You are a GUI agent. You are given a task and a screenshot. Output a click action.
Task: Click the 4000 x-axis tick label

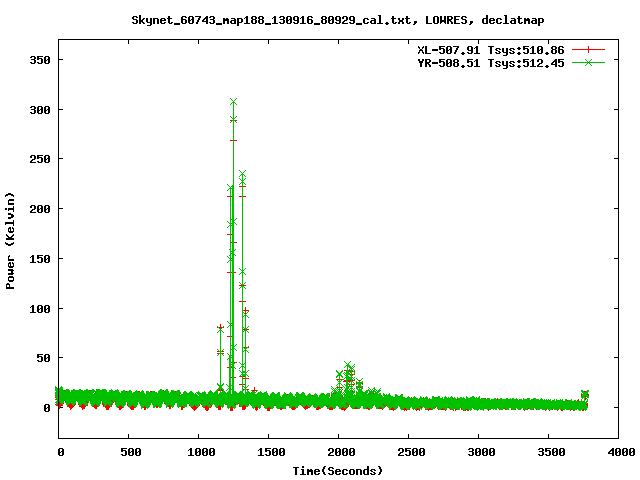tap(621, 452)
